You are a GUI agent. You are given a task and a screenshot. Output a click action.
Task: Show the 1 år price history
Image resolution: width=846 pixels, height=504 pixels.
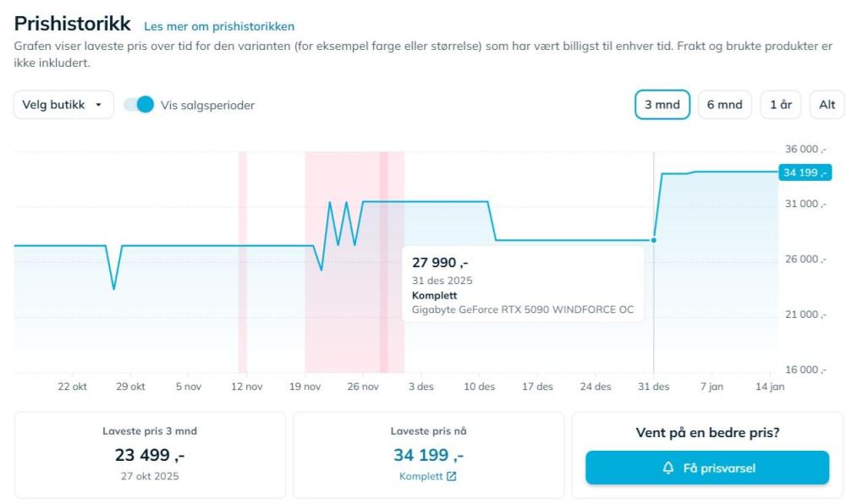point(780,105)
